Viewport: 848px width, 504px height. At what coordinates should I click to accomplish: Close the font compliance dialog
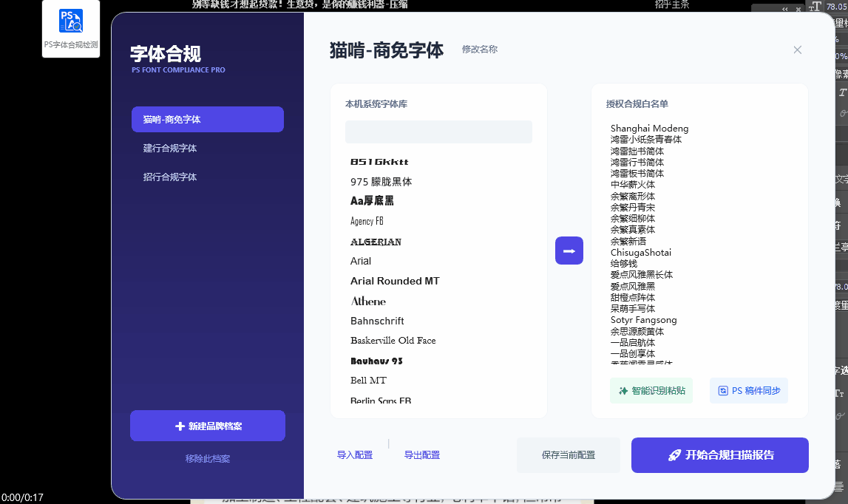(797, 50)
